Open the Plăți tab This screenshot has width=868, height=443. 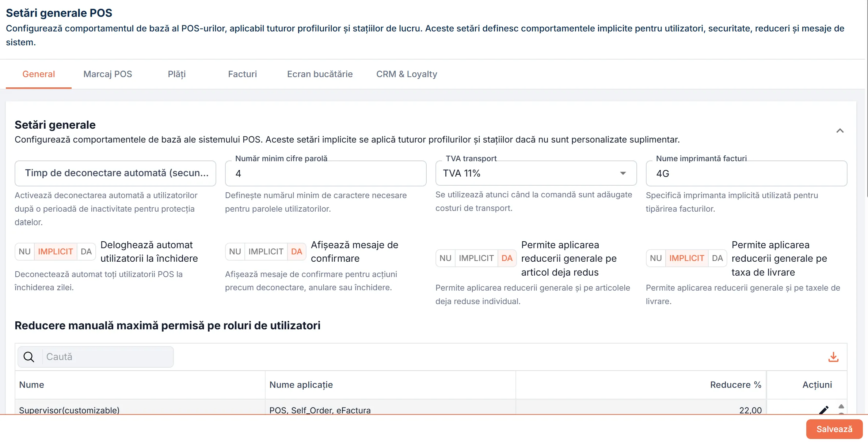coord(177,74)
